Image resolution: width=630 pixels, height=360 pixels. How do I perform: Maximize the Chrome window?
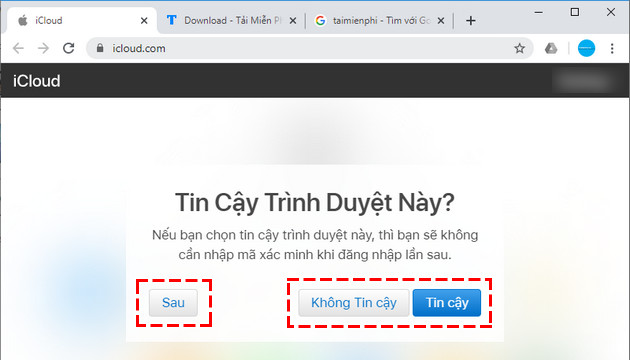[x=575, y=12]
